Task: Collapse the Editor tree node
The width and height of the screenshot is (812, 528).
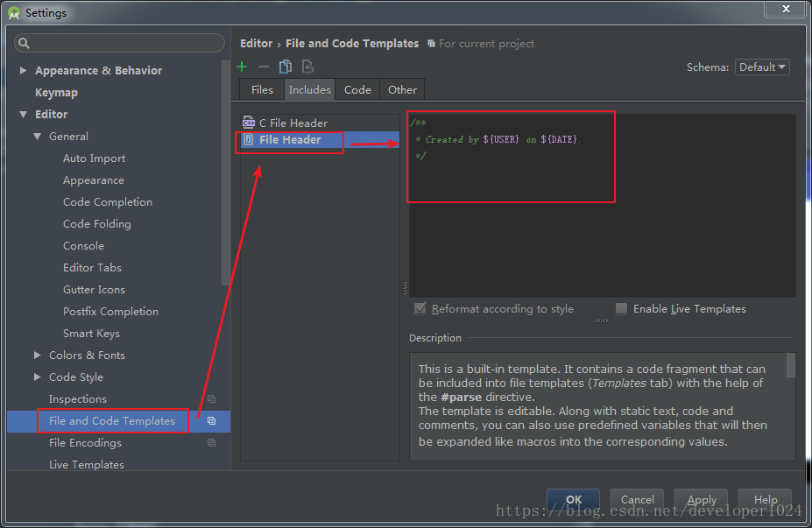Action: pyautogui.click(x=23, y=115)
